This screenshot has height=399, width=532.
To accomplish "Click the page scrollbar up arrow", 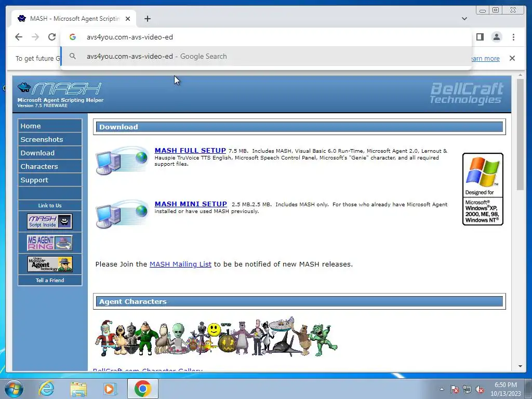I will coord(521,75).
